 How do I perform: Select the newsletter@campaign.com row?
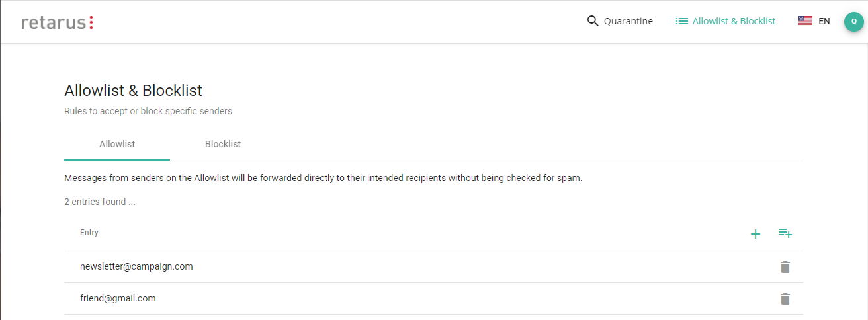pos(136,267)
